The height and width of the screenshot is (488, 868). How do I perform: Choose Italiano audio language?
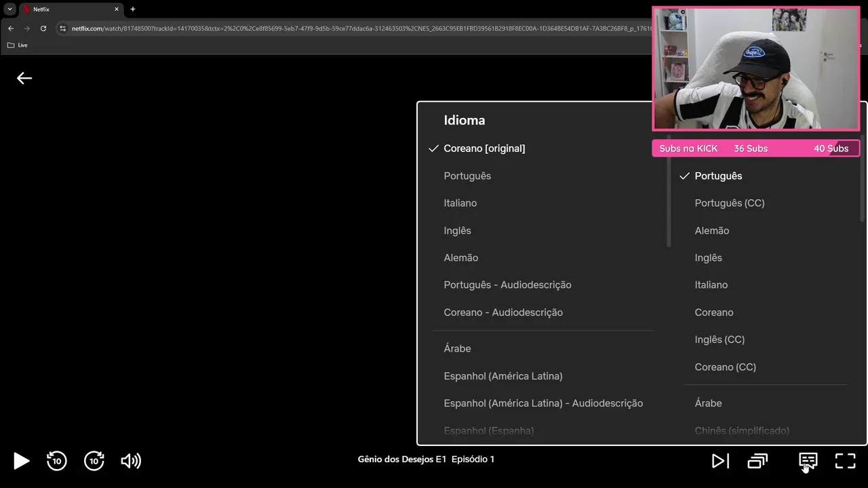460,203
